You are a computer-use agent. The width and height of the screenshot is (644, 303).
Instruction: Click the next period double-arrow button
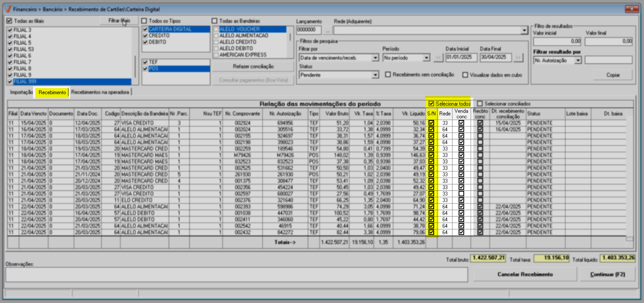[518, 58]
